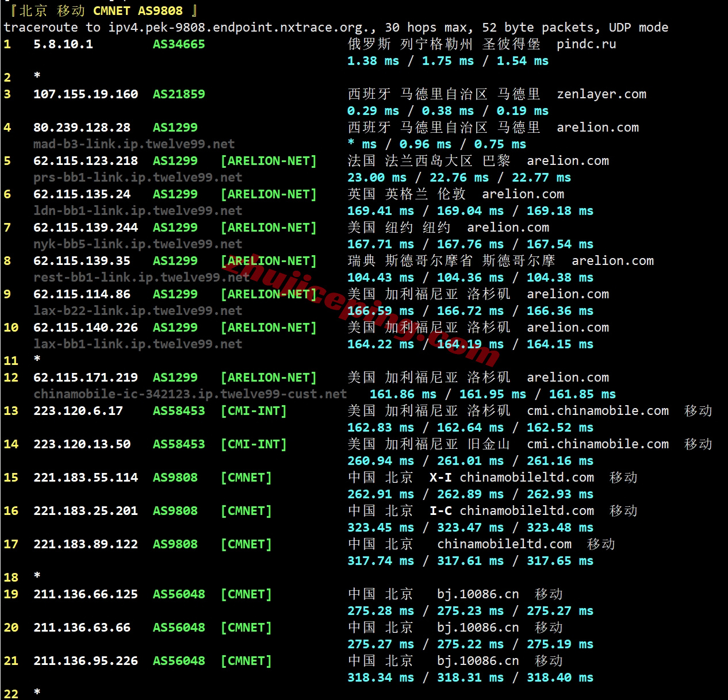Viewport: 728px width, 700px height.
Task: Click IP 211.136.66.125 on hop 19
Action: [85, 594]
